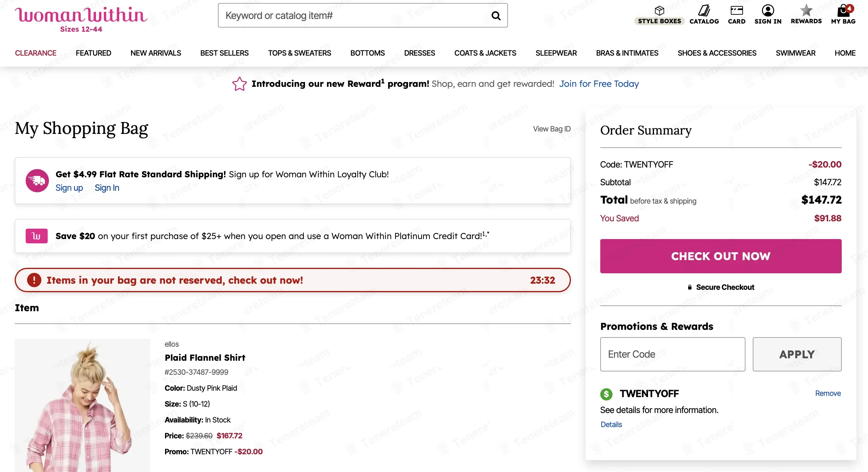
Task: Click Check Out Now button
Action: point(720,256)
